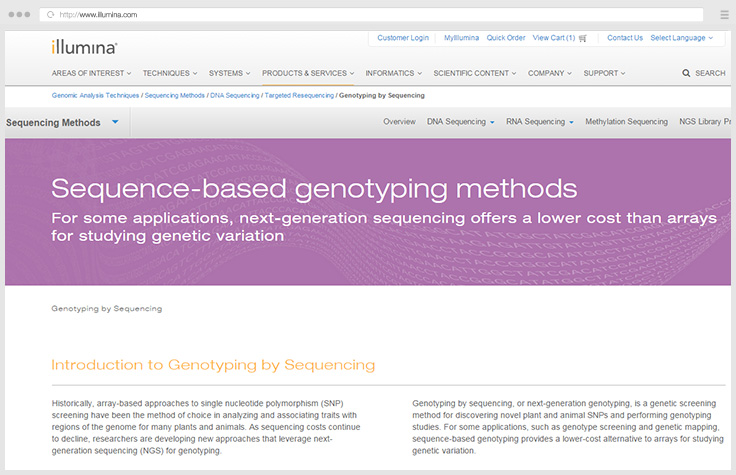The height and width of the screenshot is (475, 736).
Task: Click the Illumina logo
Action: pos(85,46)
